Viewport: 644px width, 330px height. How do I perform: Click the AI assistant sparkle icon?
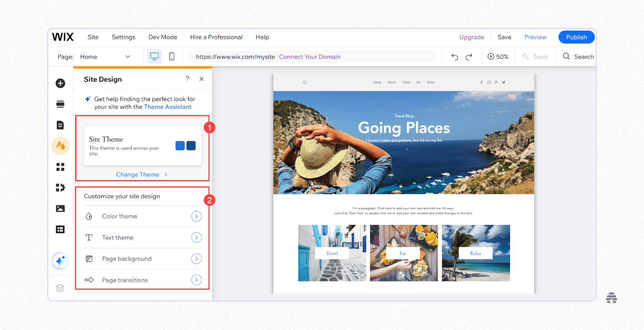(60, 260)
